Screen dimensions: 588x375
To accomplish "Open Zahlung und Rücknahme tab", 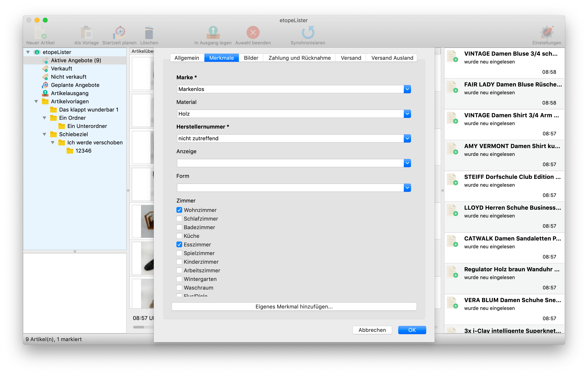I will [299, 58].
